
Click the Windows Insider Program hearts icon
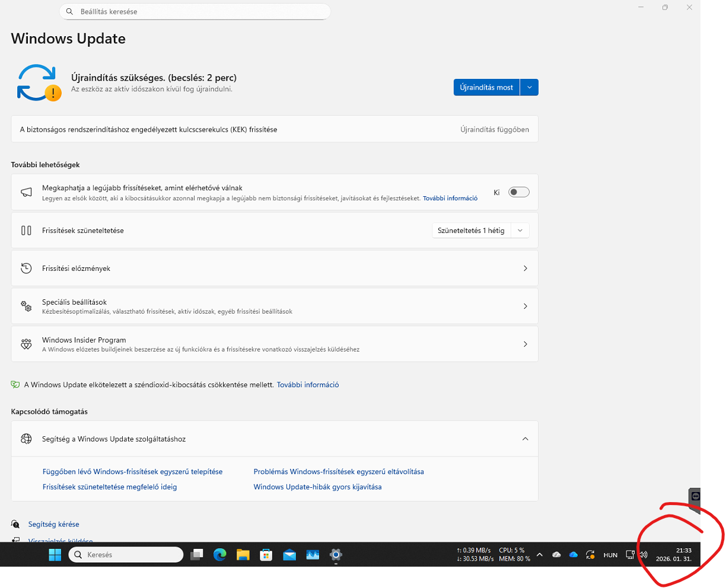pyautogui.click(x=26, y=344)
